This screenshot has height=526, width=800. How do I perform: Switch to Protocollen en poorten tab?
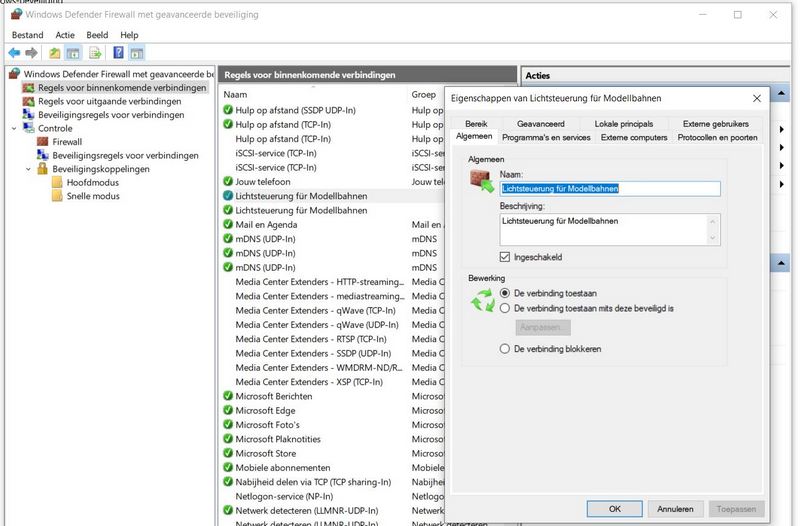[717, 137]
